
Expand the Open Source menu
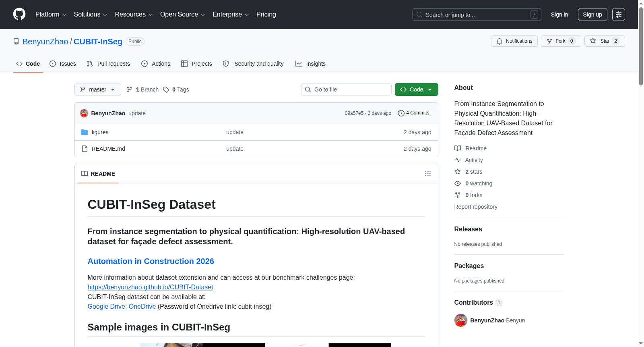(x=183, y=15)
